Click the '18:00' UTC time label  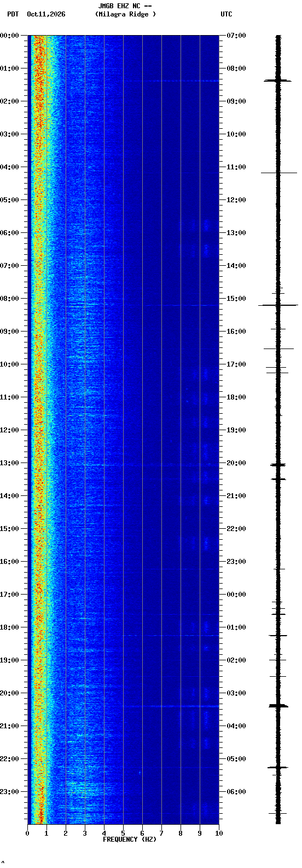pos(236,397)
